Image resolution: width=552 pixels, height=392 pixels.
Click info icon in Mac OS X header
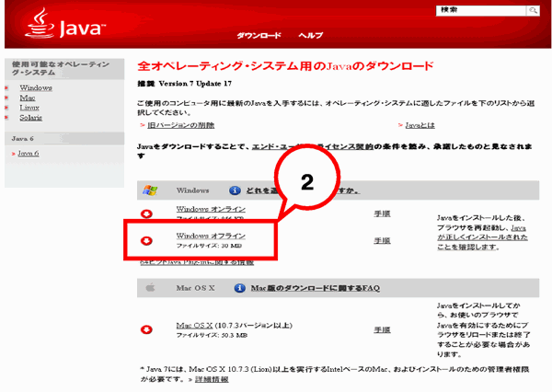coord(240,288)
